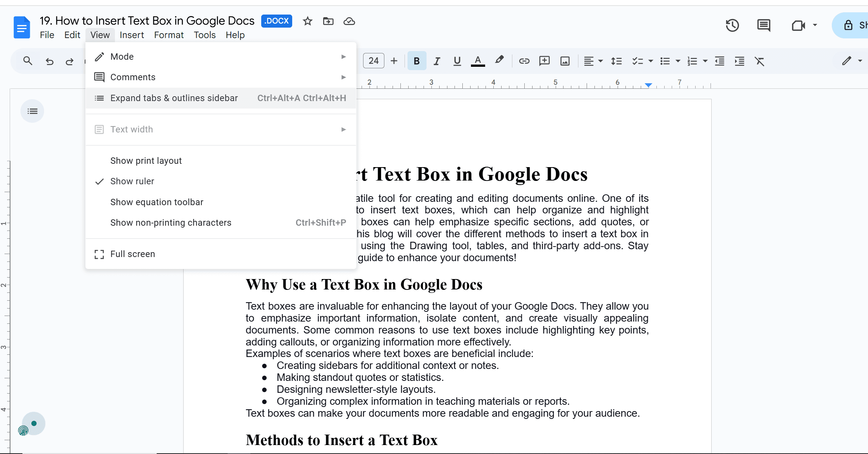Image resolution: width=868 pixels, height=454 pixels.
Task: Clear formatting from the toolbar
Action: (760, 61)
